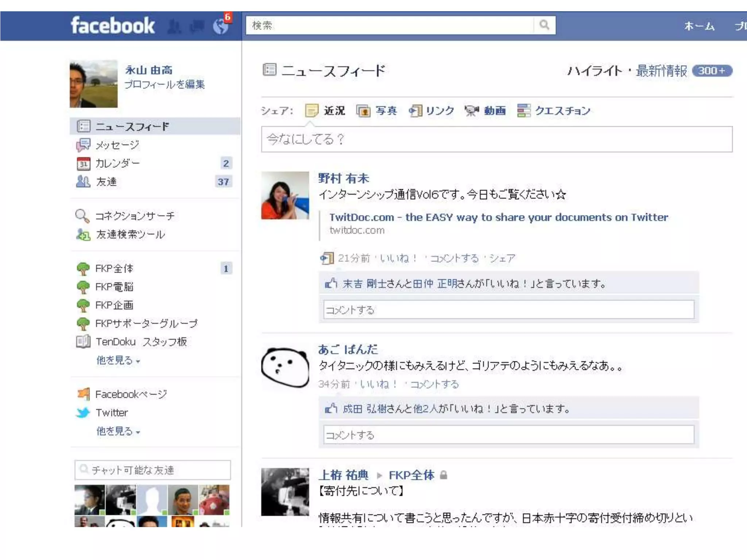The image size is (747, 560).
Task: Open the messages icon in header
Action: click(197, 26)
